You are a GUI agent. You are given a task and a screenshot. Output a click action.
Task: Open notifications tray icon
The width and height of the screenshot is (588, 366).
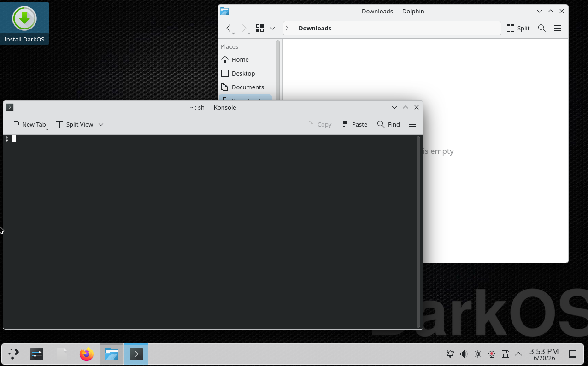pos(450,354)
